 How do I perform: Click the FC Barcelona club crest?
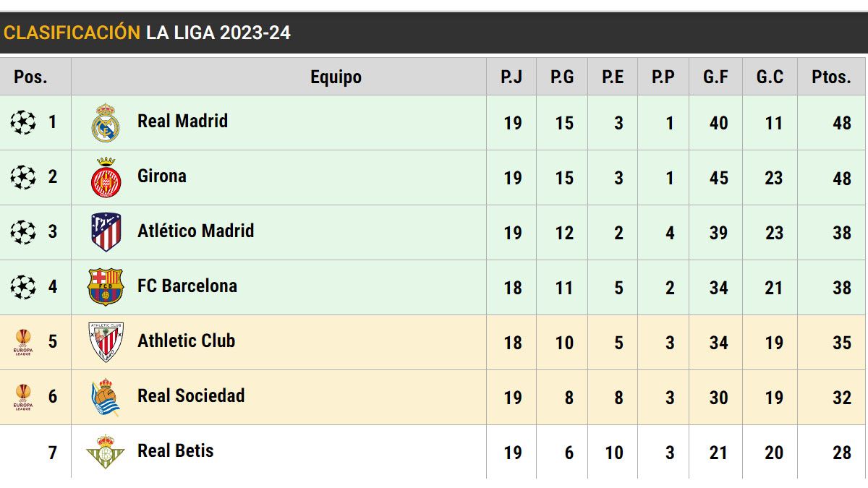pos(106,287)
